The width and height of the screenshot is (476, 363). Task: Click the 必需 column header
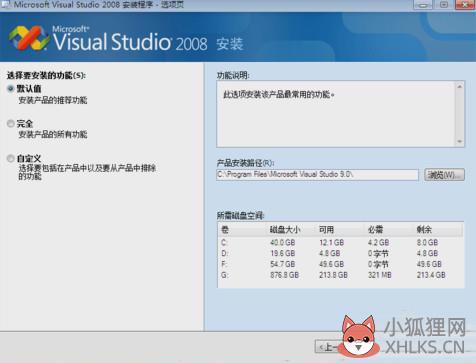coord(376,229)
